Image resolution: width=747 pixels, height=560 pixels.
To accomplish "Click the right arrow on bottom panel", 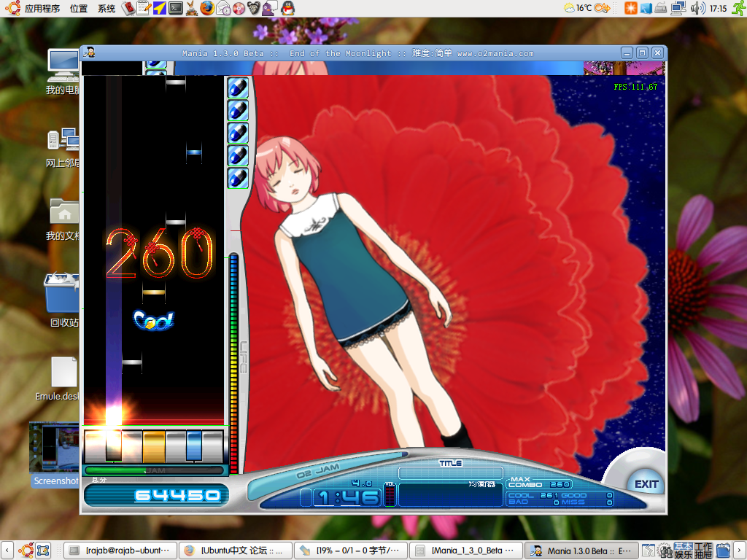I will point(740,551).
